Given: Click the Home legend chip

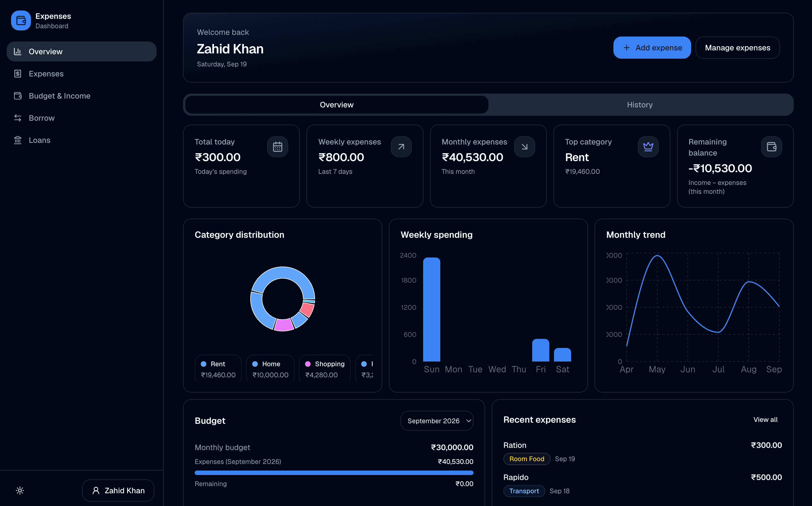Looking at the screenshot, I should click(270, 368).
